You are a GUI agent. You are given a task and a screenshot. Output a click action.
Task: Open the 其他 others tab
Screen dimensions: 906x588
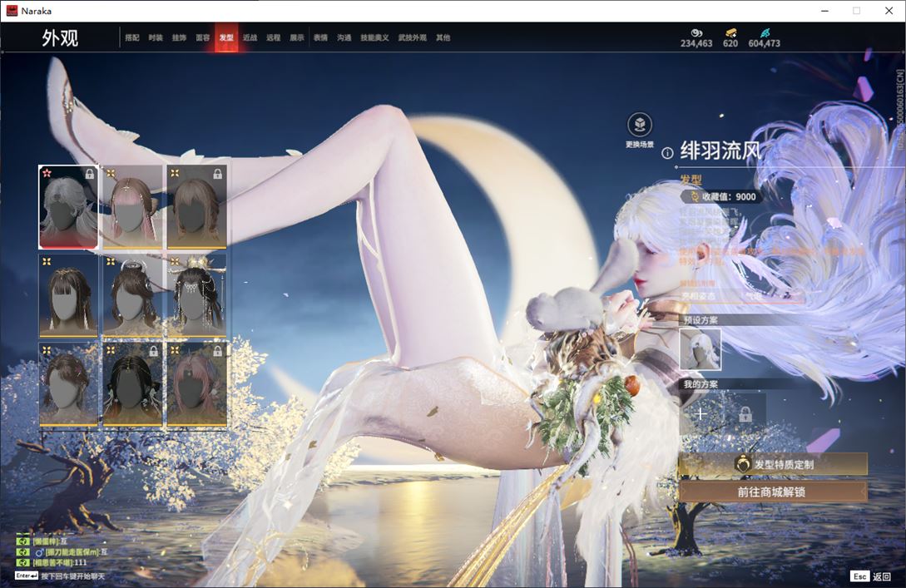click(x=443, y=37)
